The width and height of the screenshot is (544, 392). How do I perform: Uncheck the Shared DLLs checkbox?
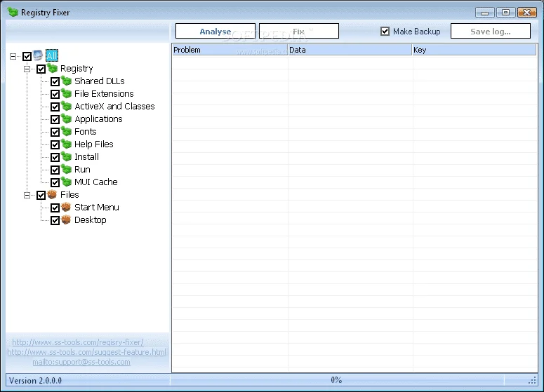pos(55,81)
